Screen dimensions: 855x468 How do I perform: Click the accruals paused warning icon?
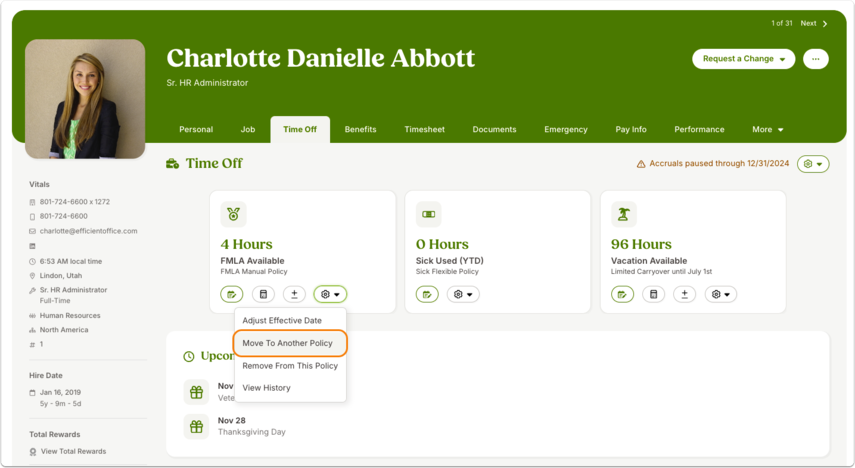pos(641,164)
